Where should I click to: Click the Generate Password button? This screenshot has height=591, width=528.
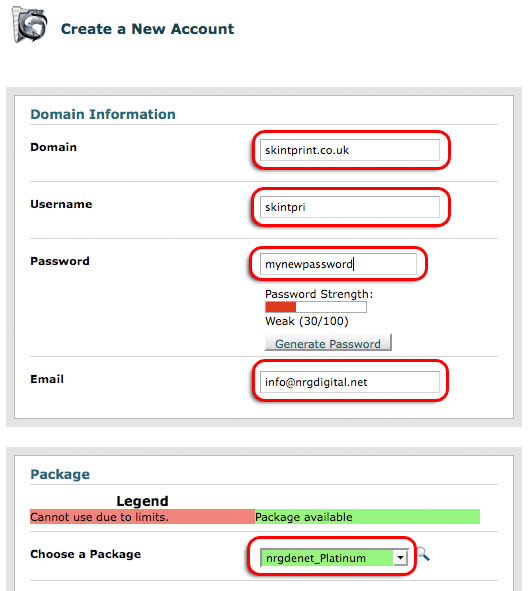click(x=328, y=343)
